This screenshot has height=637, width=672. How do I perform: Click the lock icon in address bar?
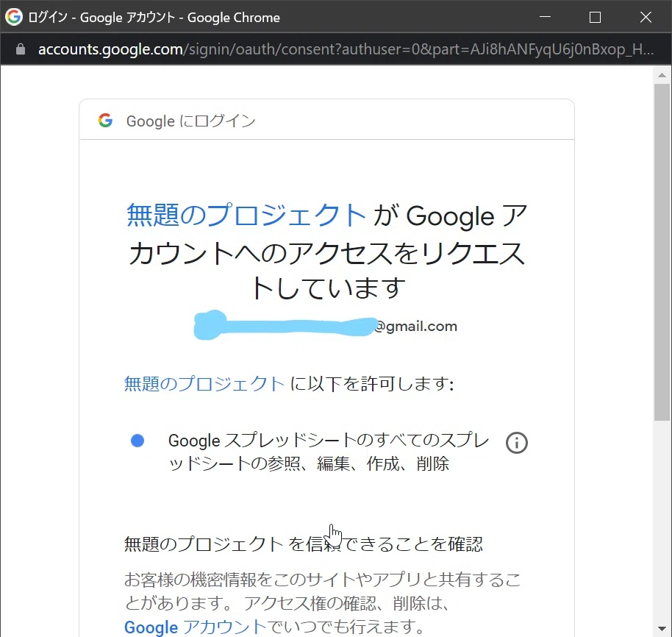[x=20, y=49]
